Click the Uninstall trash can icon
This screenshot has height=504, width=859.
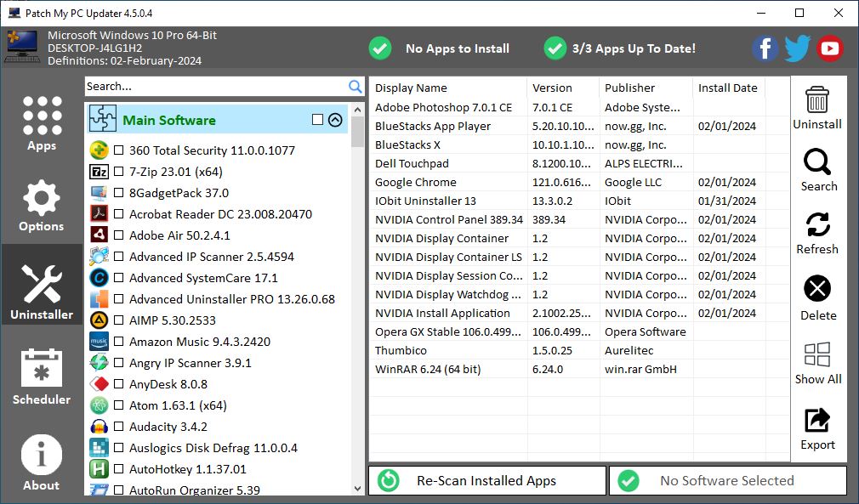tap(816, 99)
